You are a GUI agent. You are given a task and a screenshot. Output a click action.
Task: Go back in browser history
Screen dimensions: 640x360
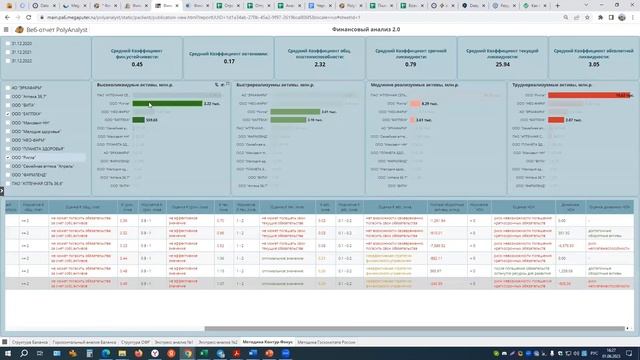(7, 18)
